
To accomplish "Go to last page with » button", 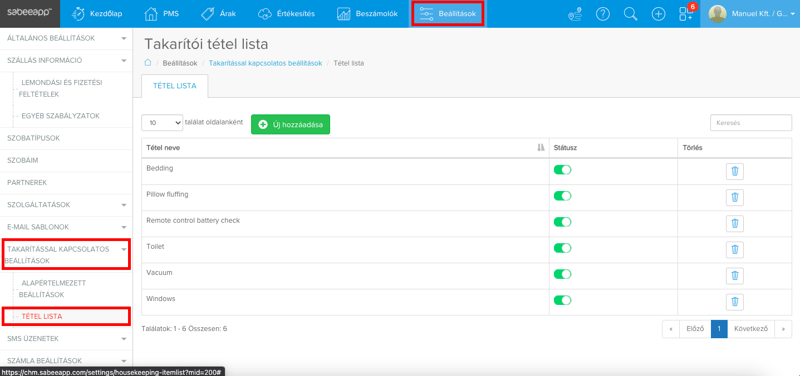I will tap(783, 329).
